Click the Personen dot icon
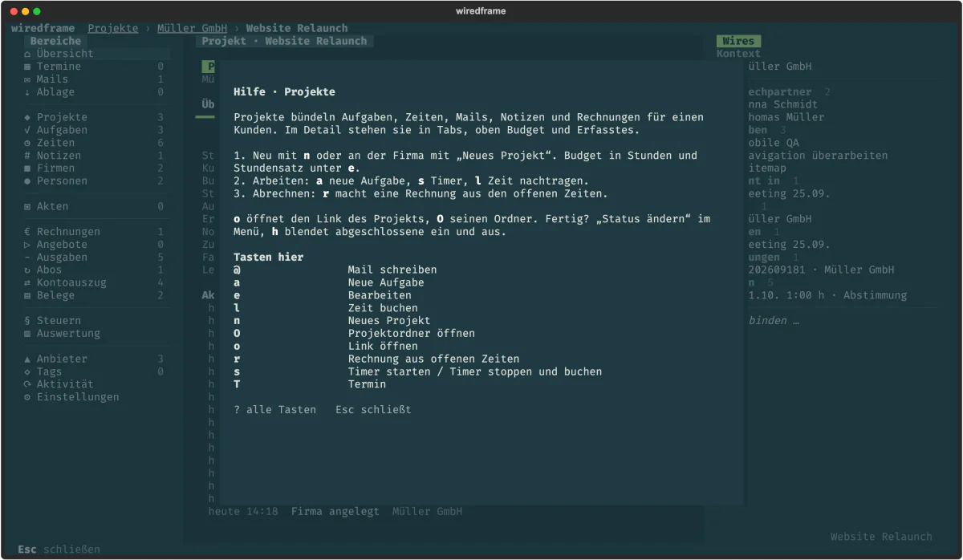 pos(28,181)
